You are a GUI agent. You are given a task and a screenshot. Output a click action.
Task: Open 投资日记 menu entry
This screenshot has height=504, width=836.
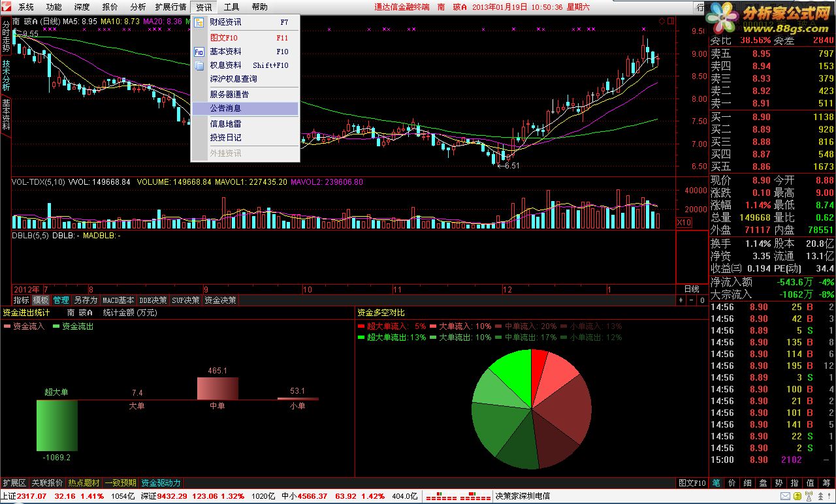(x=246, y=138)
